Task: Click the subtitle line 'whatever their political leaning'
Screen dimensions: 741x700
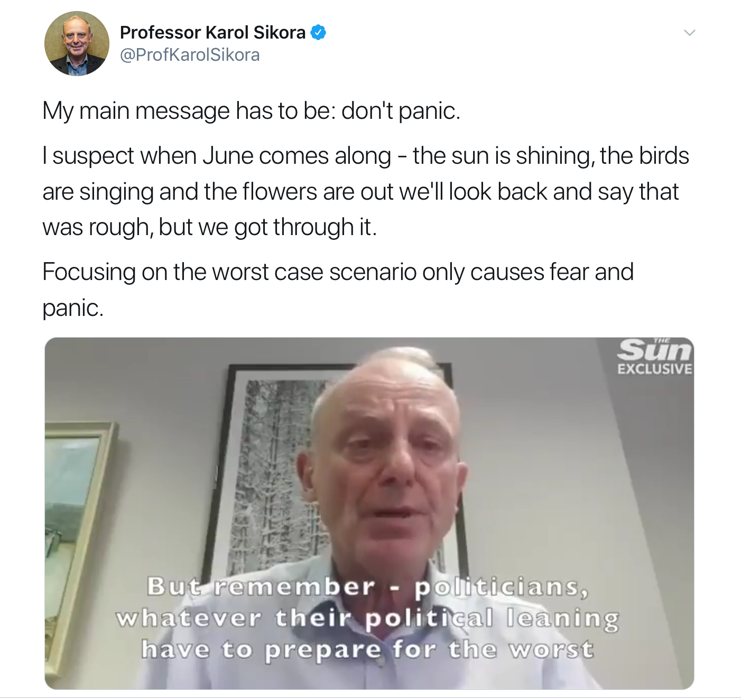Action: pos(367,618)
